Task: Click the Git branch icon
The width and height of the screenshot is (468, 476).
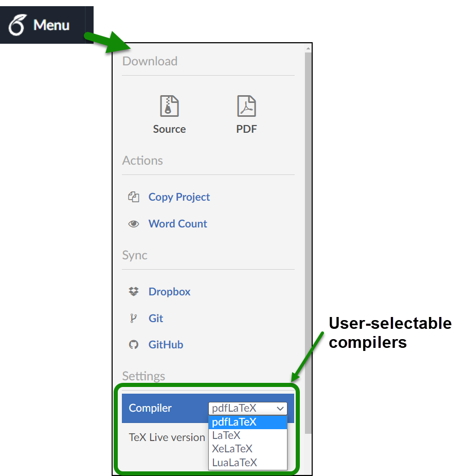Action: click(x=134, y=319)
